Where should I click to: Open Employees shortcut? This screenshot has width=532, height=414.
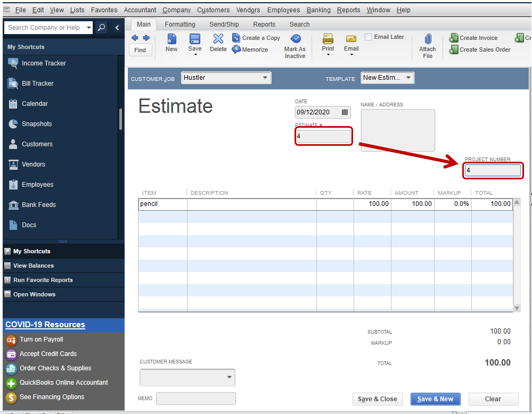[31, 185]
